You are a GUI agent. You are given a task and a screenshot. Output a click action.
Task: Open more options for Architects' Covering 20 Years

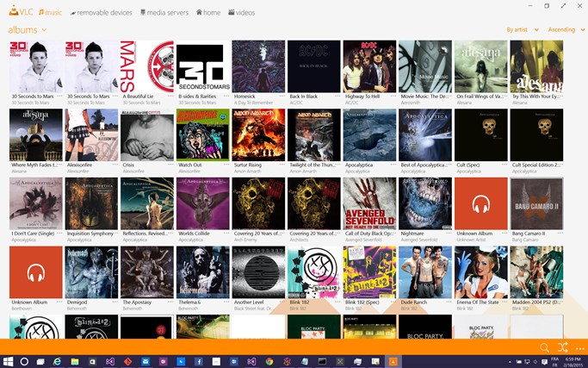(x=337, y=234)
